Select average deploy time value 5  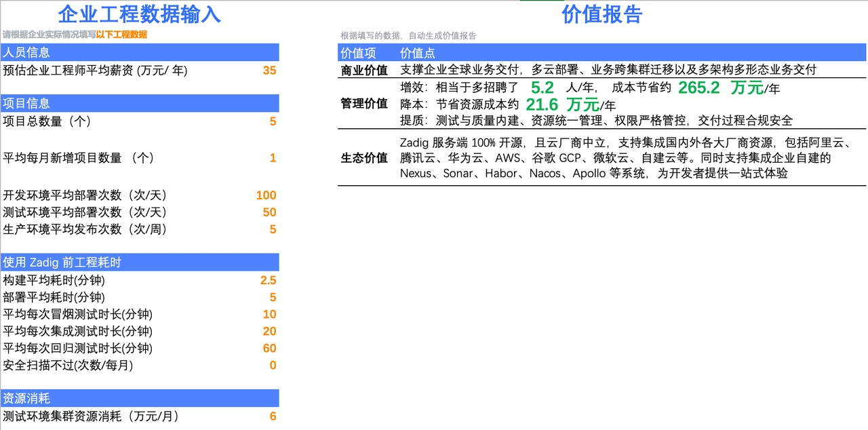[x=273, y=297]
